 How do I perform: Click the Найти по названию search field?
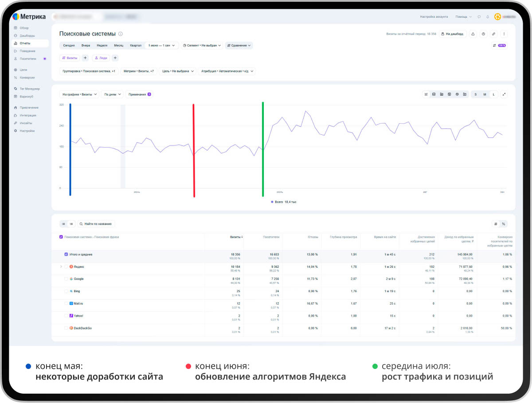(x=96, y=224)
